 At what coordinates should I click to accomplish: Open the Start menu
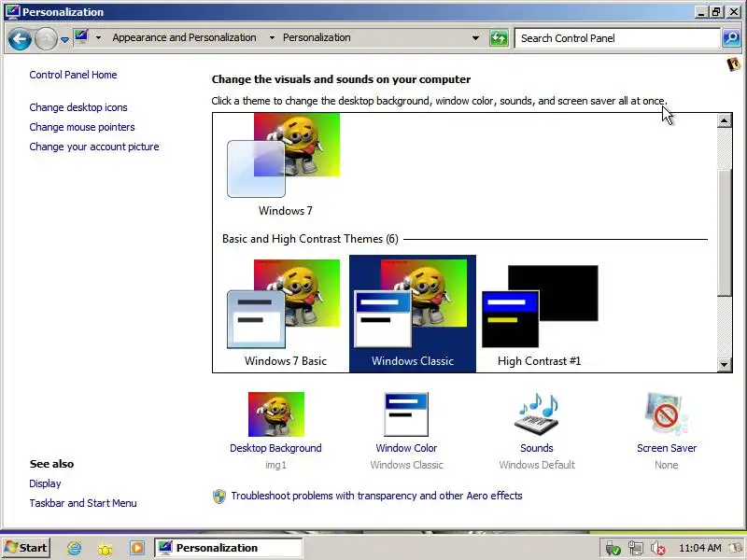tap(26, 548)
